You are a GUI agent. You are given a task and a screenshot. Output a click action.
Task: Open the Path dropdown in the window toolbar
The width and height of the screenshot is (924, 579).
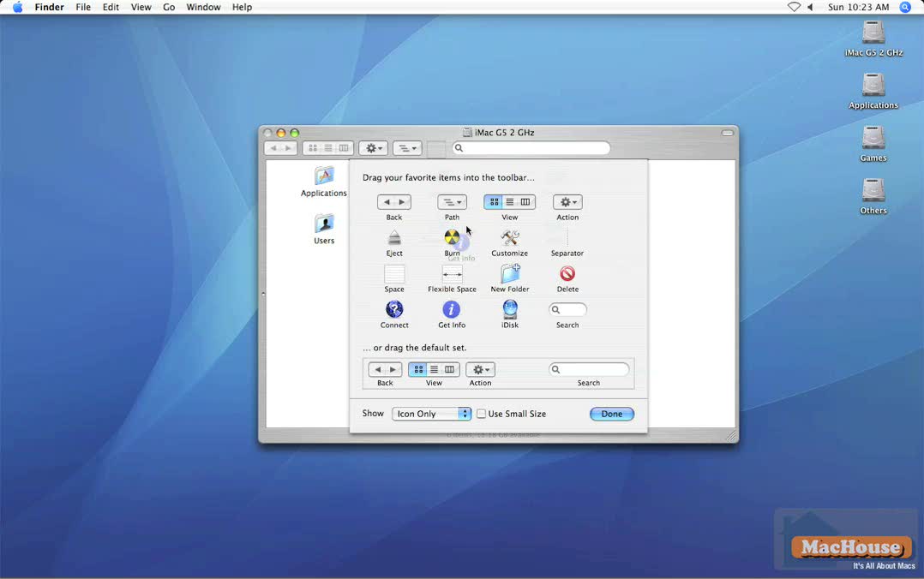pyautogui.click(x=407, y=148)
